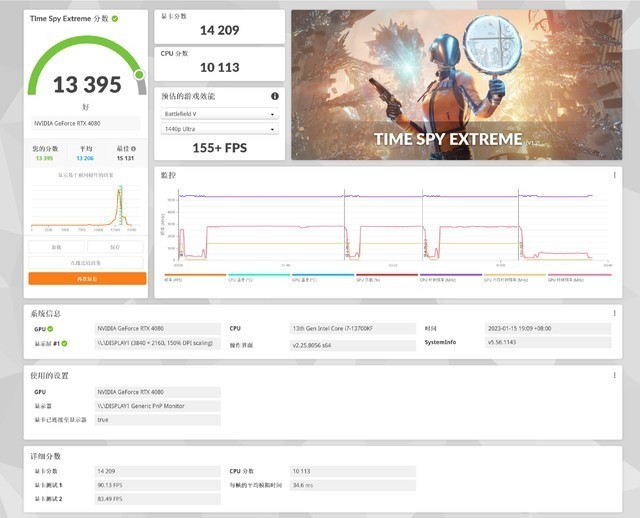Click the compare results online button
Screen dimensions: 640x518
click(x=87, y=262)
